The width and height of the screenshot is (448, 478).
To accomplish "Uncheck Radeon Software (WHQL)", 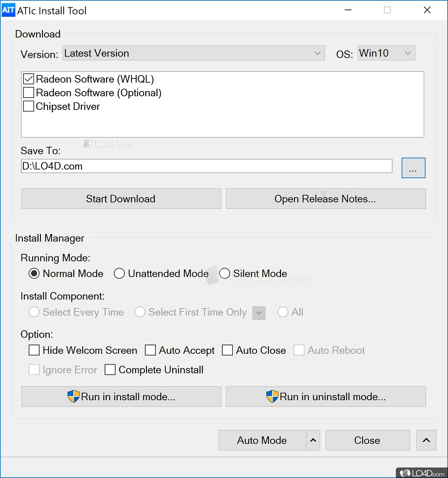I will coord(28,79).
